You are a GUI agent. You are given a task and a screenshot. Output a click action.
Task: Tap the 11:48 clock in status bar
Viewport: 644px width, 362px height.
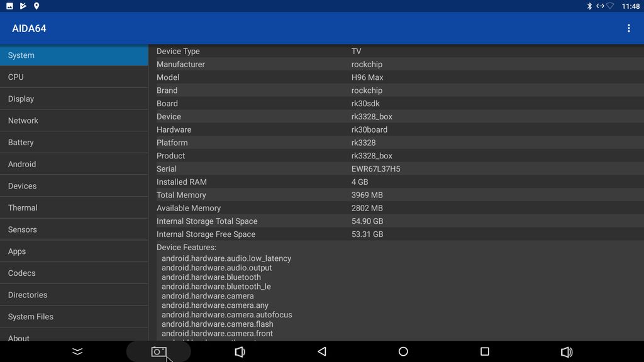pyautogui.click(x=630, y=6)
